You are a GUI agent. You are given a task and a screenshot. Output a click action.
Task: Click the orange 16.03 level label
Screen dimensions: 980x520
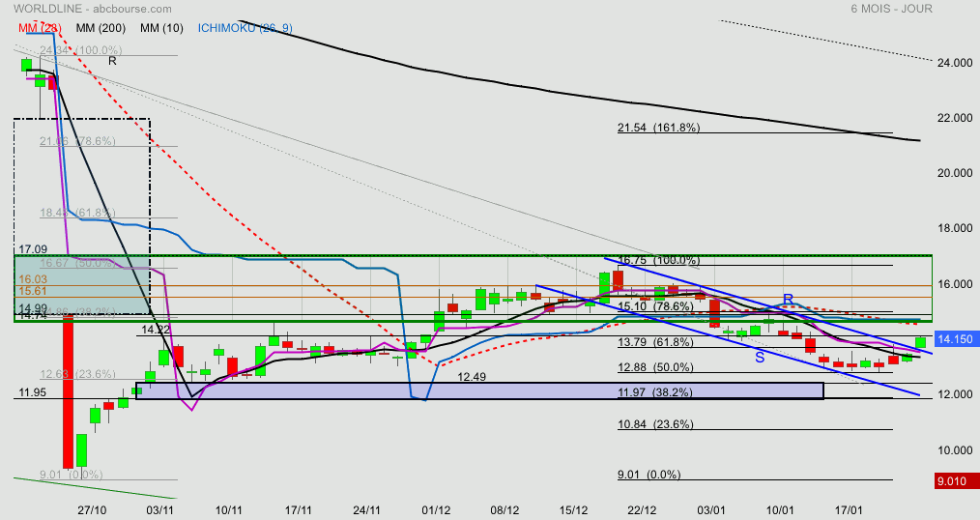33,280
